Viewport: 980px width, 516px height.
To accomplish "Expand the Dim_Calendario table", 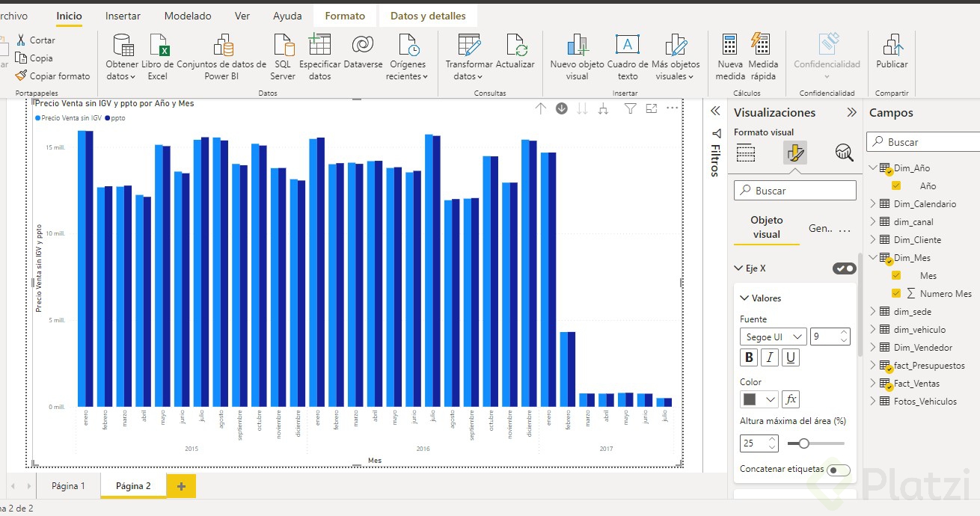I will coord(873,203).
